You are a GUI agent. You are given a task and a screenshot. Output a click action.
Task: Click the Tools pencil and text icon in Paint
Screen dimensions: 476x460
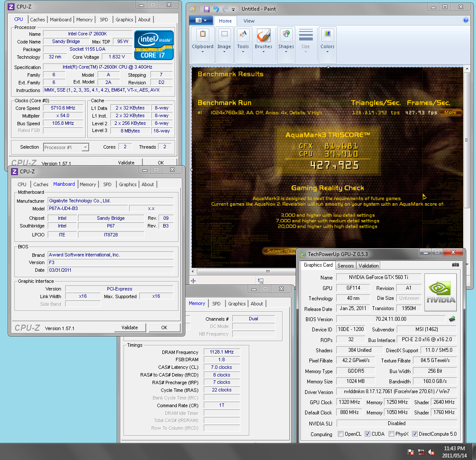pos(243,34)
